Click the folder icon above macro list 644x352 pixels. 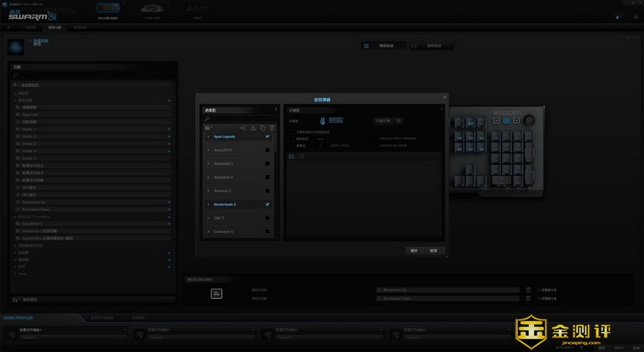click(207, 128)
